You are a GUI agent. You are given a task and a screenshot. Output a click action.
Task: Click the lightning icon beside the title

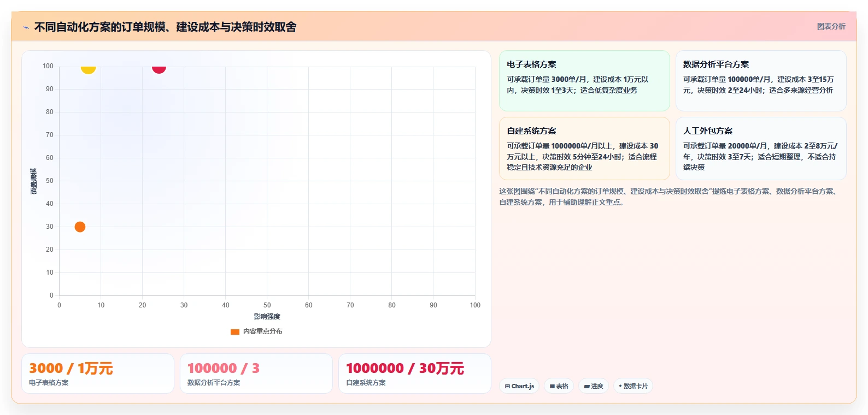tap(26, 27)
